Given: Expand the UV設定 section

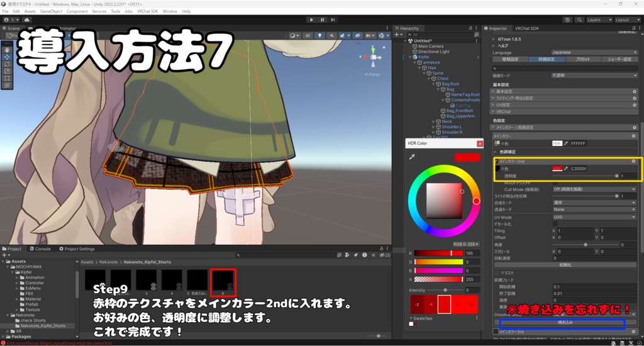Looking at the screenshot, I should click(x=565, y=105).
